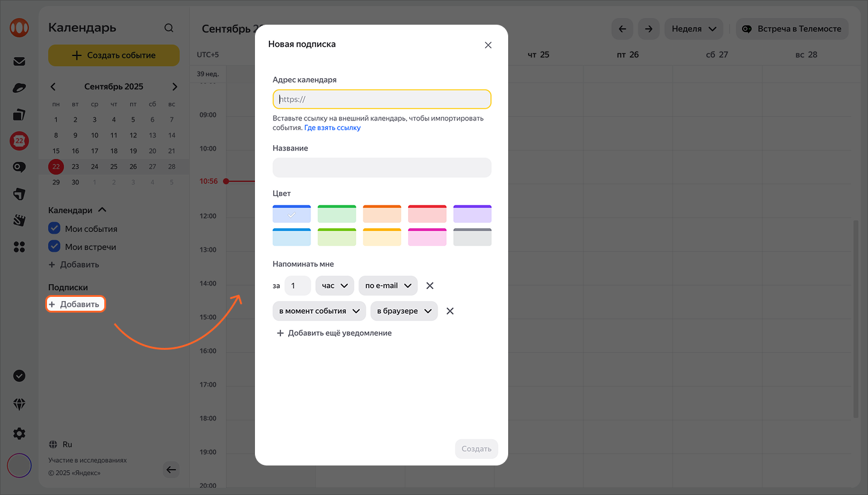
Task: Open the по e-mail notification dropdown
Action: tap(388, 285)
